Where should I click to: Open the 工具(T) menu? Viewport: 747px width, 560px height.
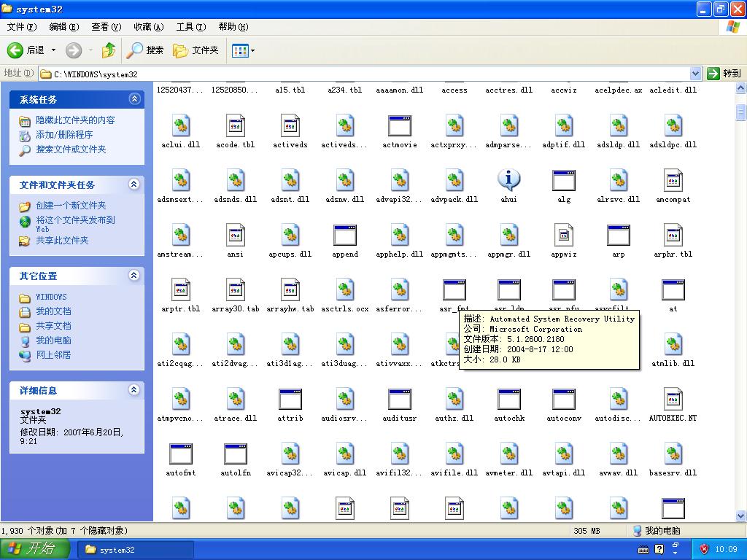click(x=190, y=27)
